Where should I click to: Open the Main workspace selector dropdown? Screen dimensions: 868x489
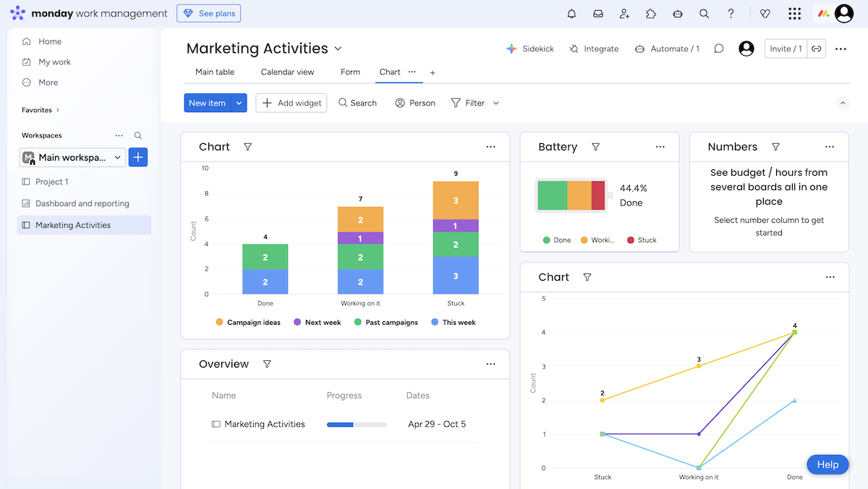click(117, 157)
